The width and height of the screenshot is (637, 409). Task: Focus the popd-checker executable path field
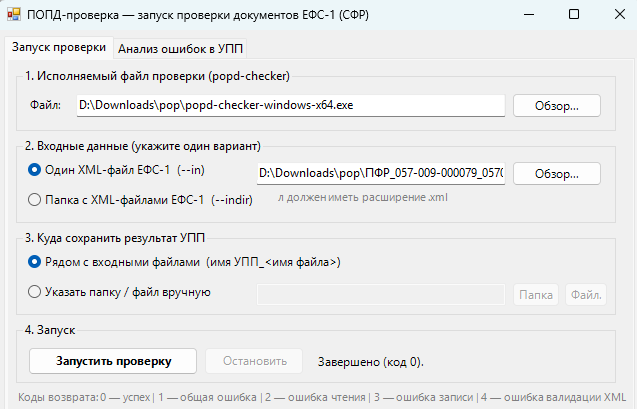click(291, 106)
